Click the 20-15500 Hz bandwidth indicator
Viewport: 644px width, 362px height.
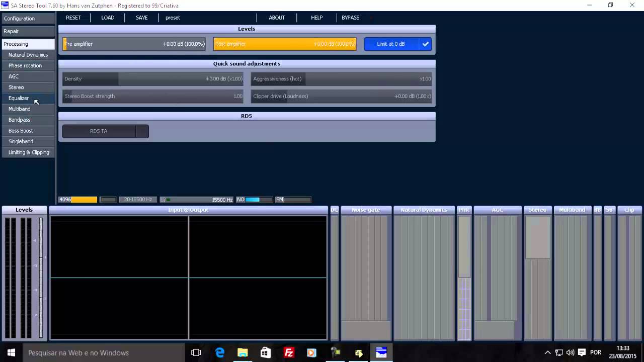coord(138,200)
